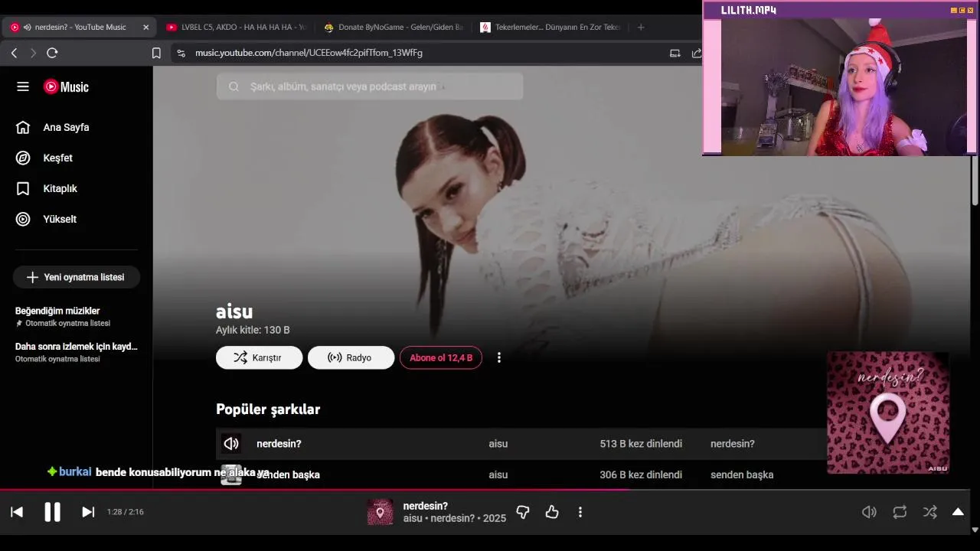Image resolution: width=980 pixels, height=551 pixels.
Task: Click the cast icon in address bar
Action: pos(675,53)
